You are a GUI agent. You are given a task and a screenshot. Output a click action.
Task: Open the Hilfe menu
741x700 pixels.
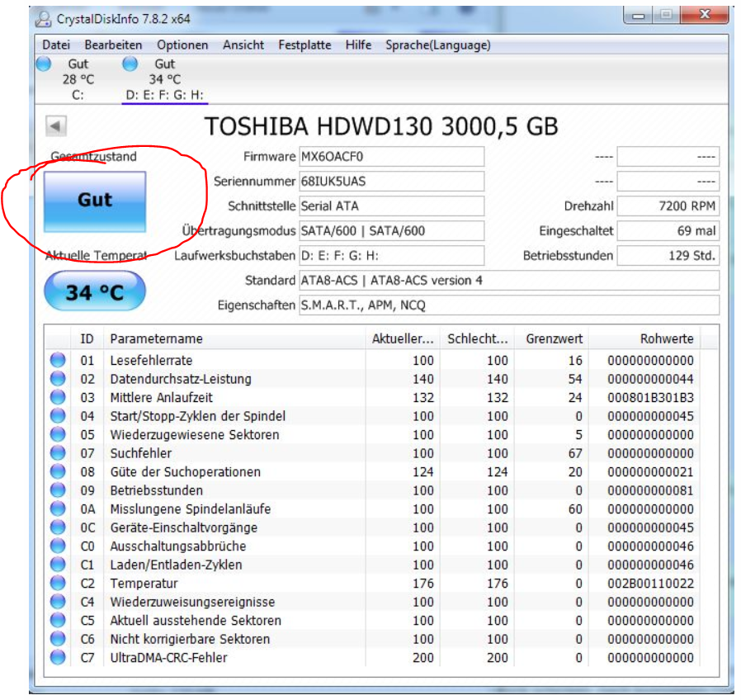(x=358, y=45)
